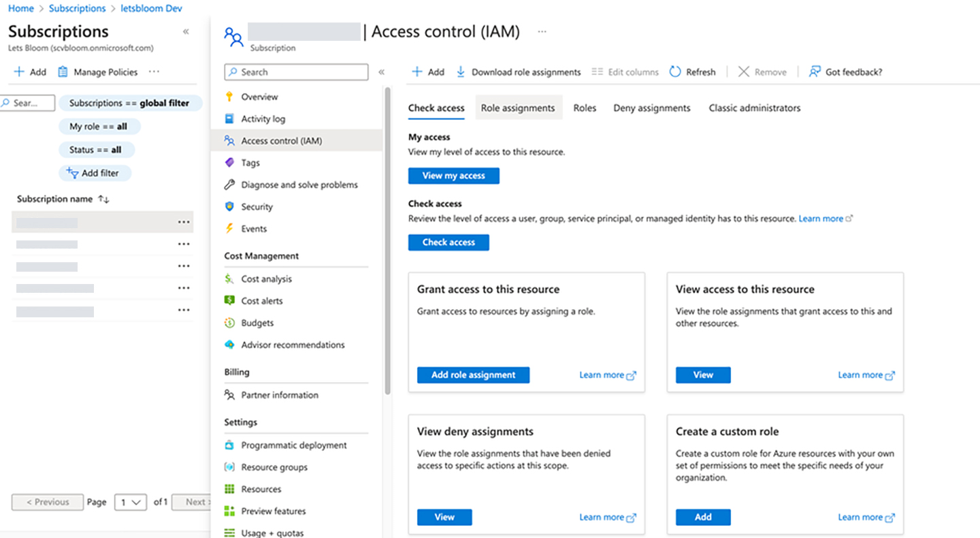Open Learn more in Grant access card

(607, 375)
